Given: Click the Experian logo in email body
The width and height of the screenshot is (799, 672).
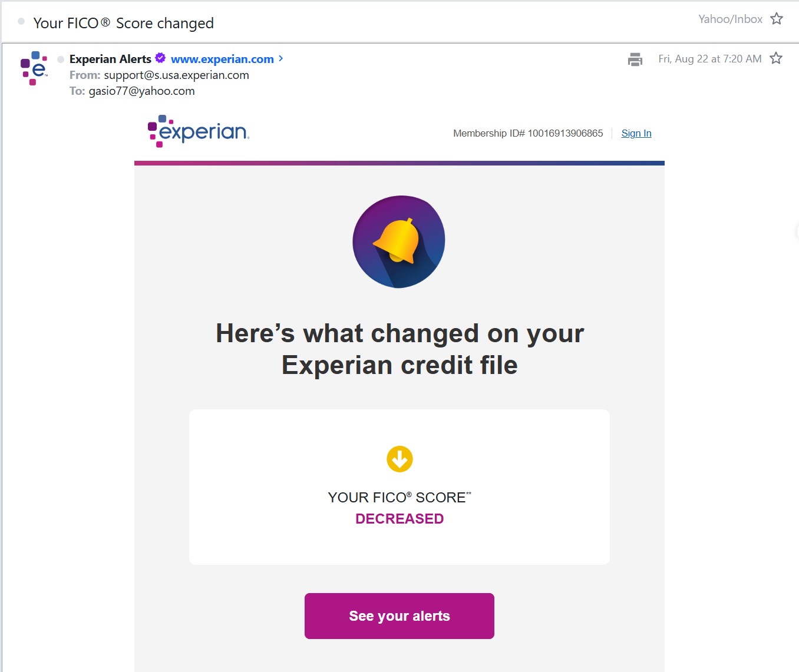Looking at the screenshot, I should (x=199, y=131).
